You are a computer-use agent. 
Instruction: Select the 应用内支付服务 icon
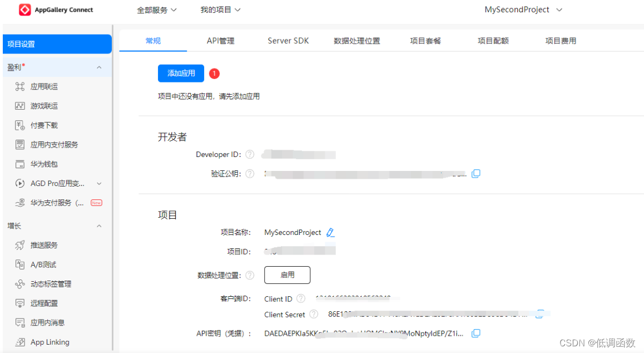click(x=19, y=144)
